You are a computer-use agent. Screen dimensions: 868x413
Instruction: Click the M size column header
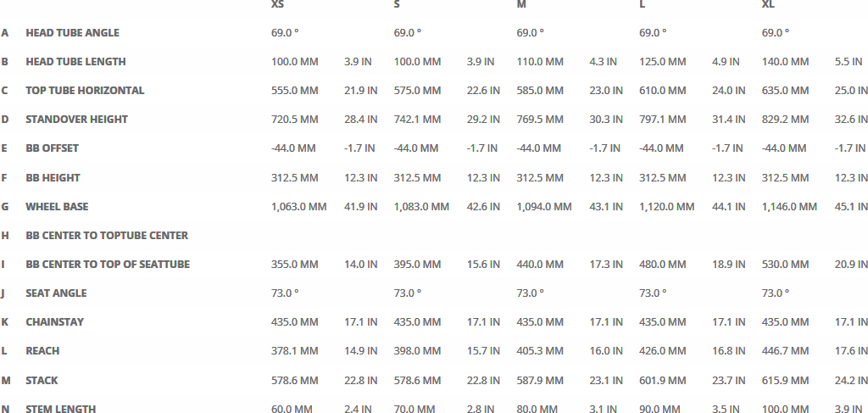pyautogui.click(x=521, y=4)
